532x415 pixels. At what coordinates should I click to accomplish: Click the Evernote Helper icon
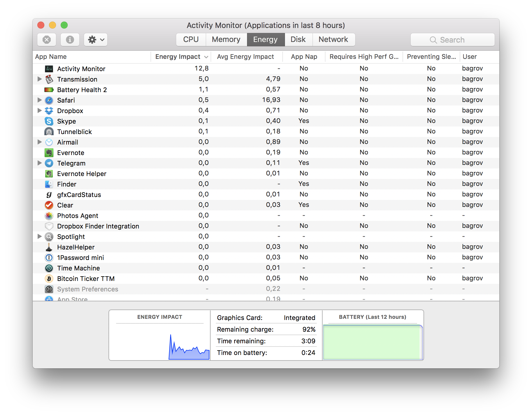[x=49, y=174]
